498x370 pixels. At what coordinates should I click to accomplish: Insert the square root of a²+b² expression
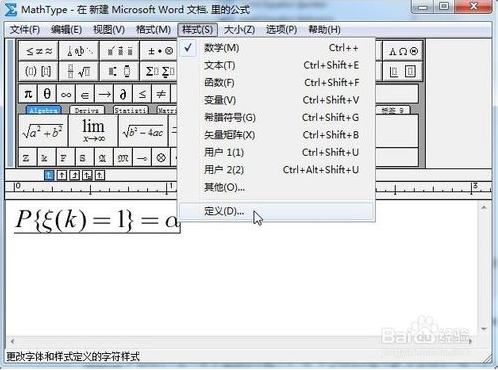pyautogui.click(x=43, y=131)
